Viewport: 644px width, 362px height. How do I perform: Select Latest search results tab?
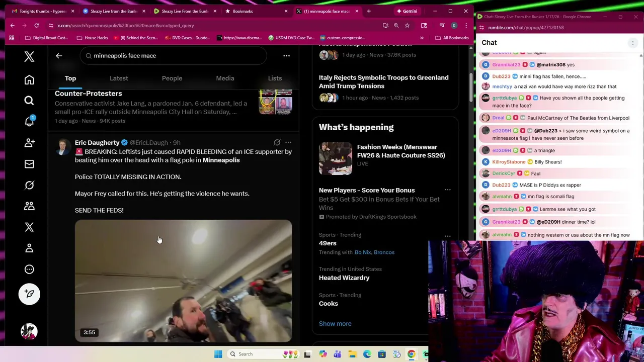coord(119,78)
